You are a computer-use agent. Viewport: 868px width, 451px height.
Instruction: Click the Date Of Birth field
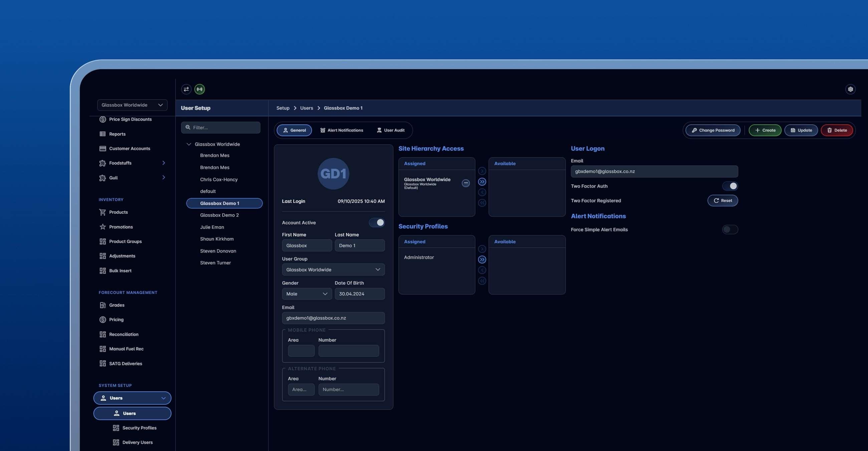click(360, 294)
